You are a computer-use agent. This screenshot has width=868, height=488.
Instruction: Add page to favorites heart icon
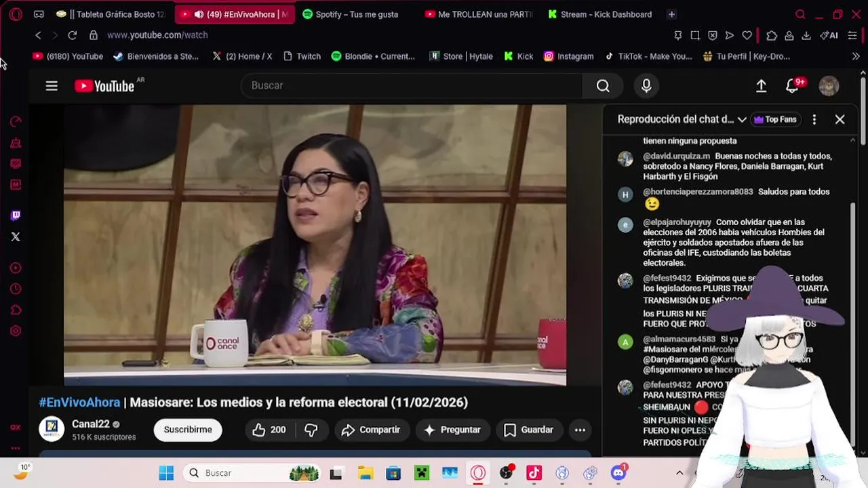pyautogui.click(x=747, y=35)
